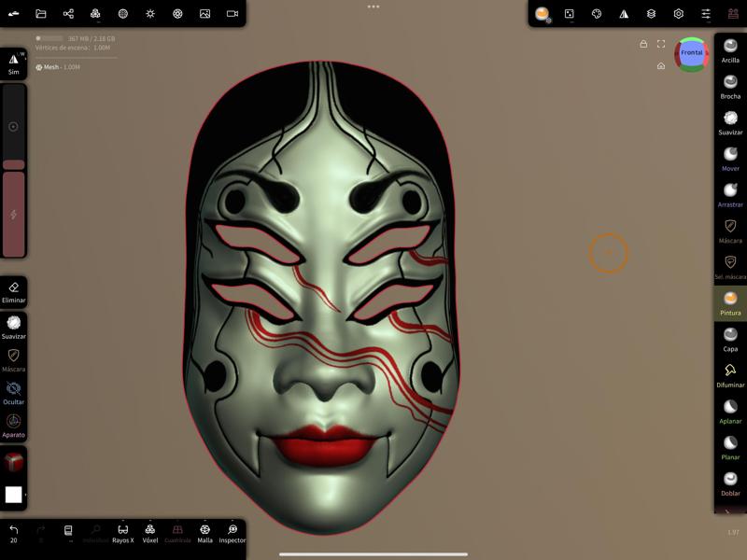Select the Capa tool
The height and width of the screenshot is (560, 747).
[730, 340]
